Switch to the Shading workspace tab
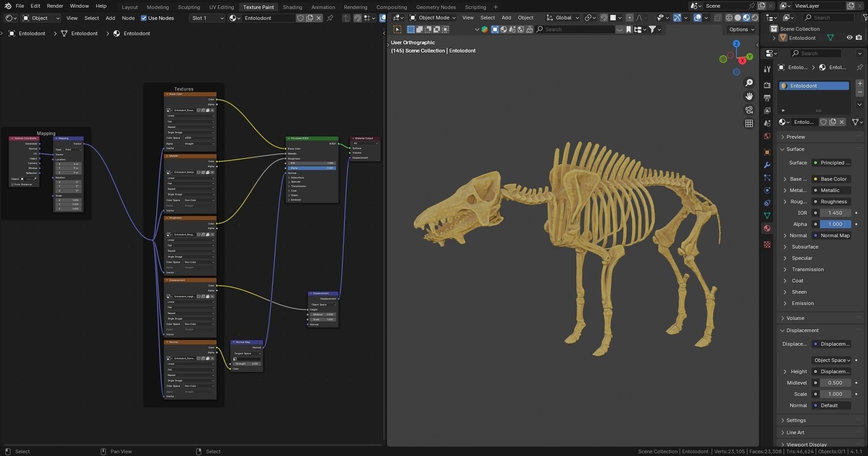 pyautogui.click(x=292, y=7)
